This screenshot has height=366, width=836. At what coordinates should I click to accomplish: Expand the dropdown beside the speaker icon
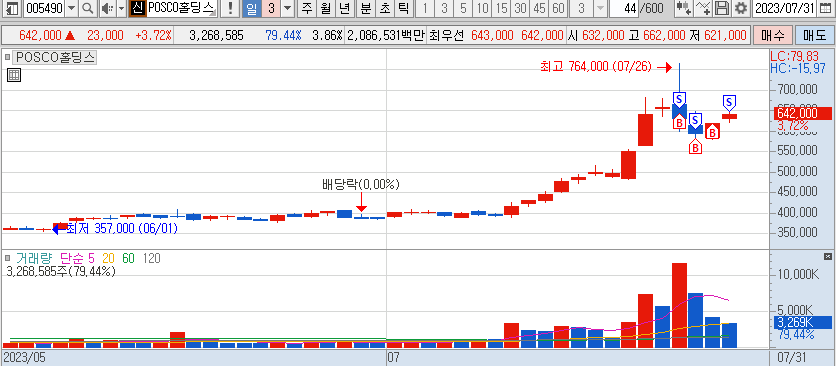[x=121, y=8]
